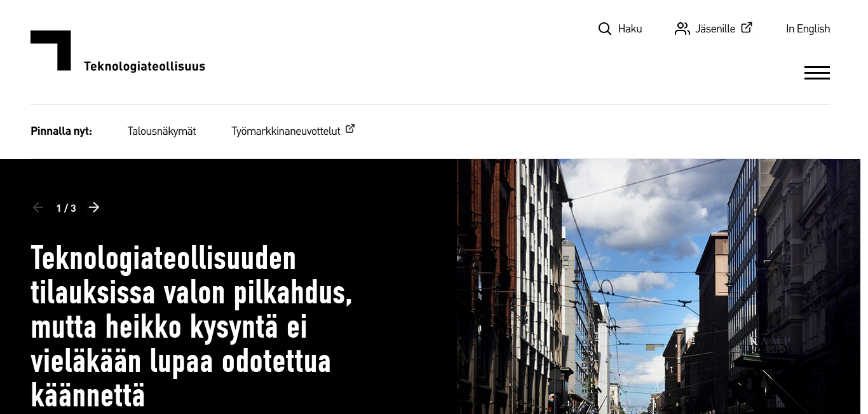Go to next slide with right arrow

pos(94,207)
